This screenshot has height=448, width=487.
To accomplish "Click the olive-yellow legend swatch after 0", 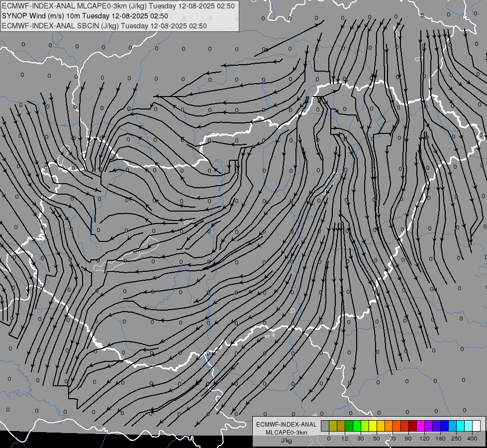I will 333,426.
